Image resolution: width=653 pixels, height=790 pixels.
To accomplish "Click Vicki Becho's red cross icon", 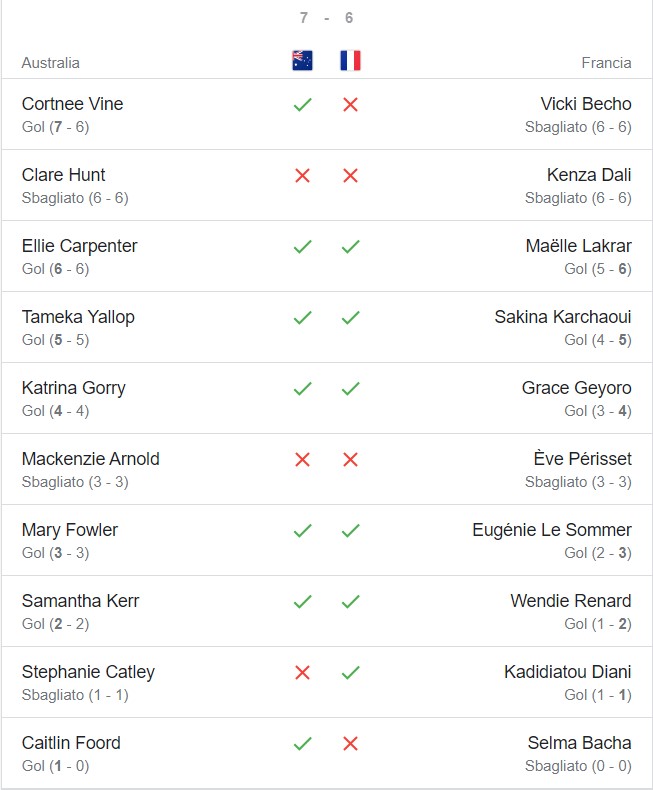I will coord(350,104).
